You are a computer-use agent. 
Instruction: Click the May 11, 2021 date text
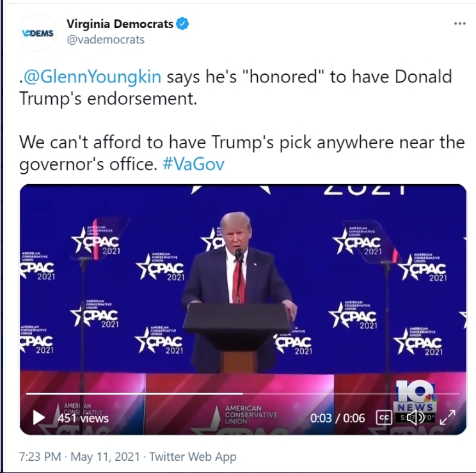pos(105,456)
